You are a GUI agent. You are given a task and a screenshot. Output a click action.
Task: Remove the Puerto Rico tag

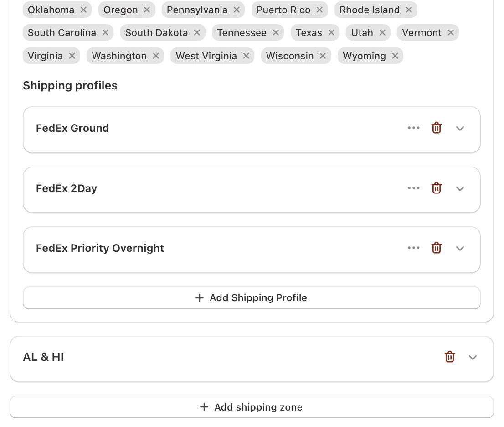click(x=319, y=10)
